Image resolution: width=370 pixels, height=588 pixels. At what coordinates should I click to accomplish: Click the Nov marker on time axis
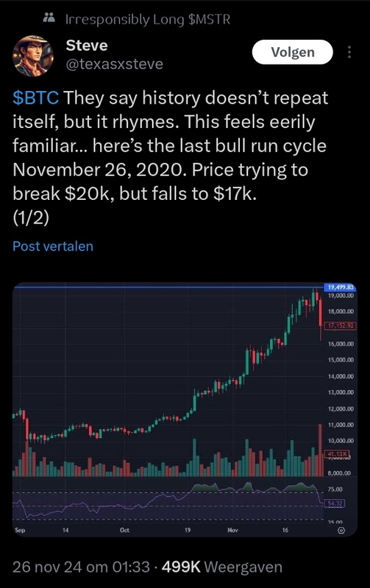pos(232,530)
